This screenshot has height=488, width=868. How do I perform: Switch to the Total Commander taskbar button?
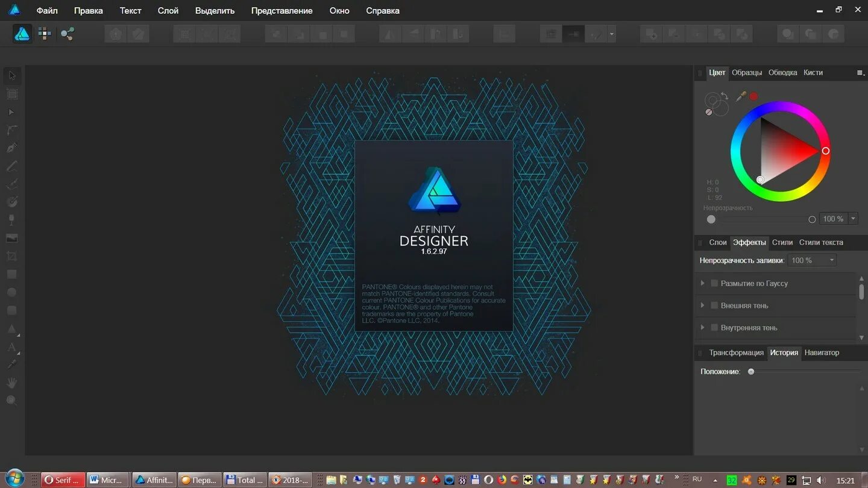[245, 480]
